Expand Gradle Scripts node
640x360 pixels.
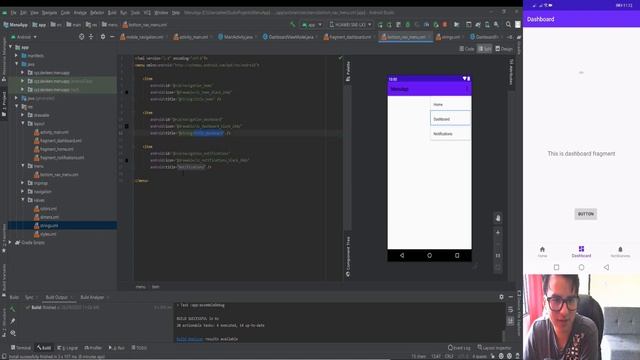(11, 242)
